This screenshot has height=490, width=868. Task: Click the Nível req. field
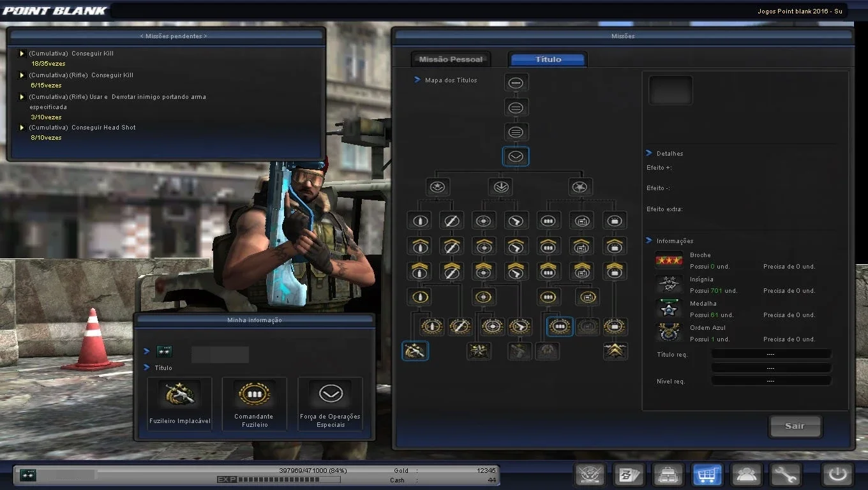(x=771, y=382)
